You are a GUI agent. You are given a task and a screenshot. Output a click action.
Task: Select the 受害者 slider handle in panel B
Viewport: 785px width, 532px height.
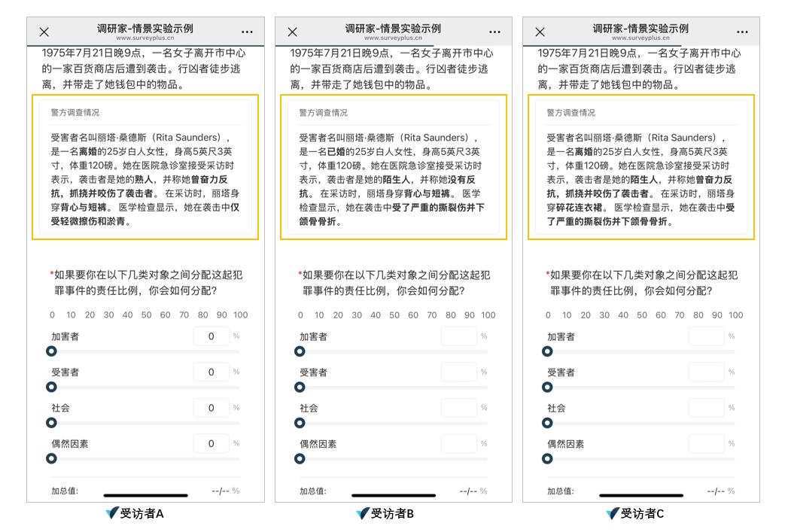click(300, 387)
